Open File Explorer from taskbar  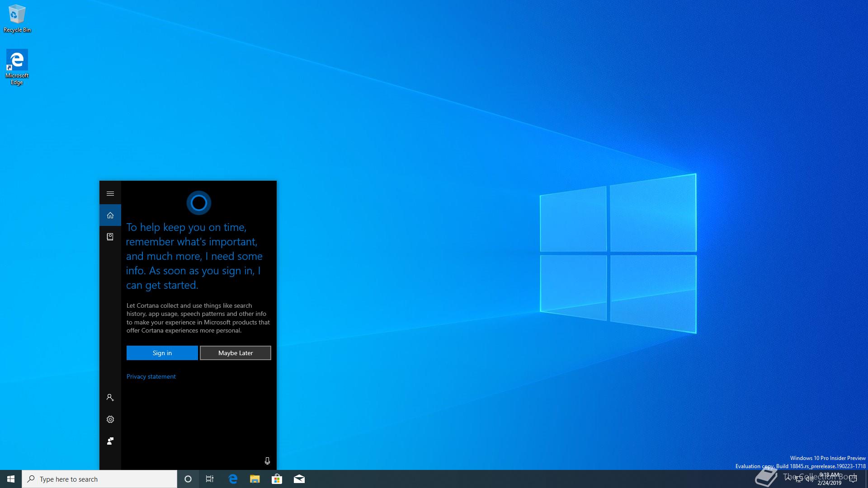tap(255, 479)
